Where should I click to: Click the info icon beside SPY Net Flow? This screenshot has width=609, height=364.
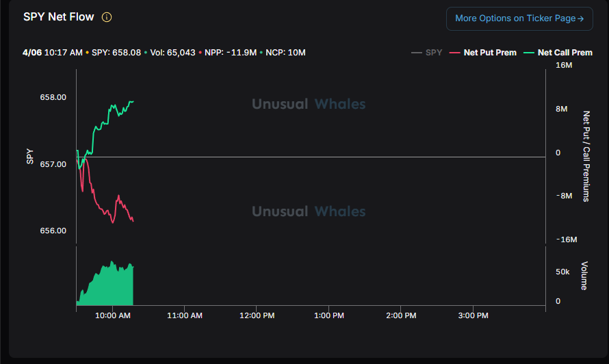click(107, 17)
